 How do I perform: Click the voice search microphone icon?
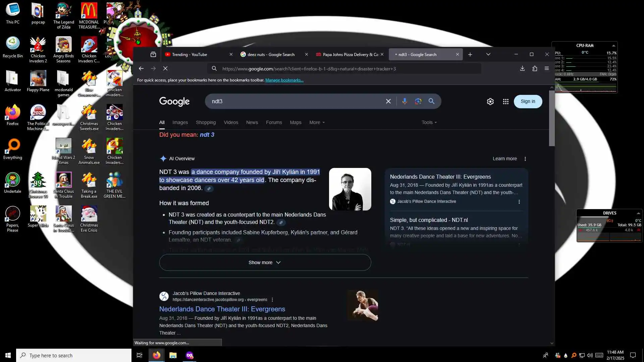pyautogui.click(x=405, y=101)
